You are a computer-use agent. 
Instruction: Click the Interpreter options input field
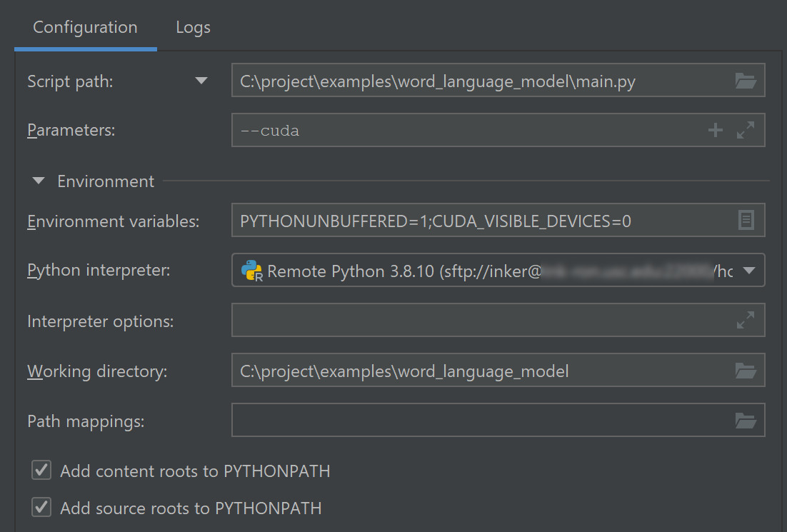[498, 320]
